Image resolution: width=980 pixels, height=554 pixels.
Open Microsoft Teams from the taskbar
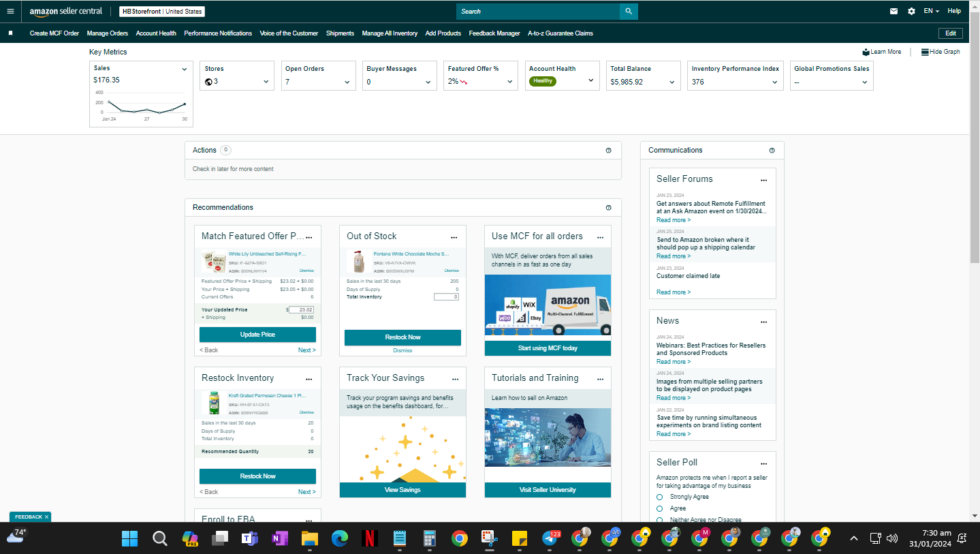tap(249, 539)
